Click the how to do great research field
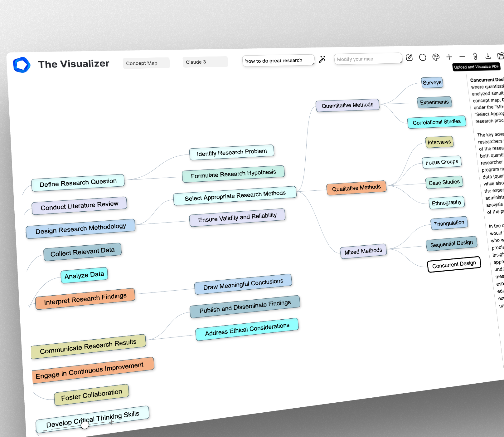The image size is (504, 437). (x=279, y=60)
